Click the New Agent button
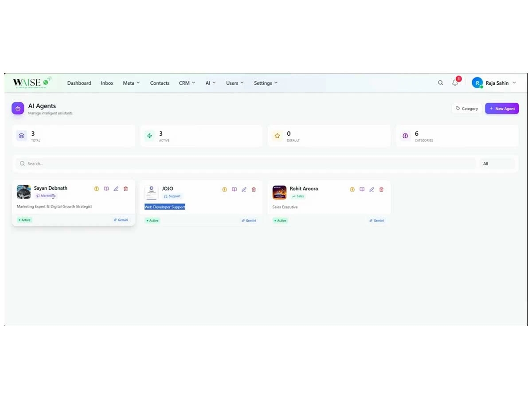This screenshot has width=532, height=399. click(502, 108)
